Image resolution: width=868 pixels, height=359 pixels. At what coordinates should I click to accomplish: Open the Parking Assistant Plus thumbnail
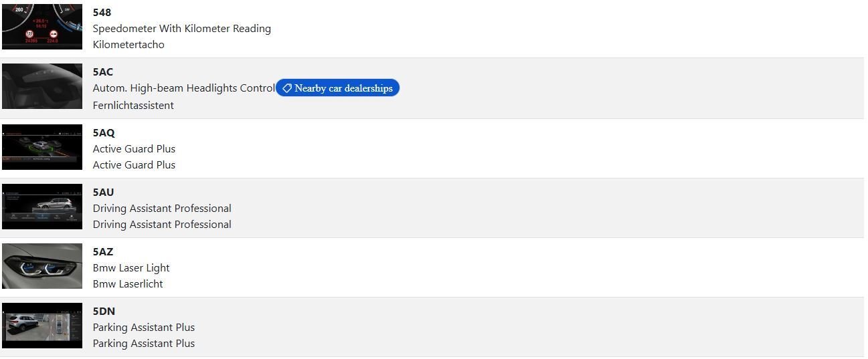click(42, 326)
